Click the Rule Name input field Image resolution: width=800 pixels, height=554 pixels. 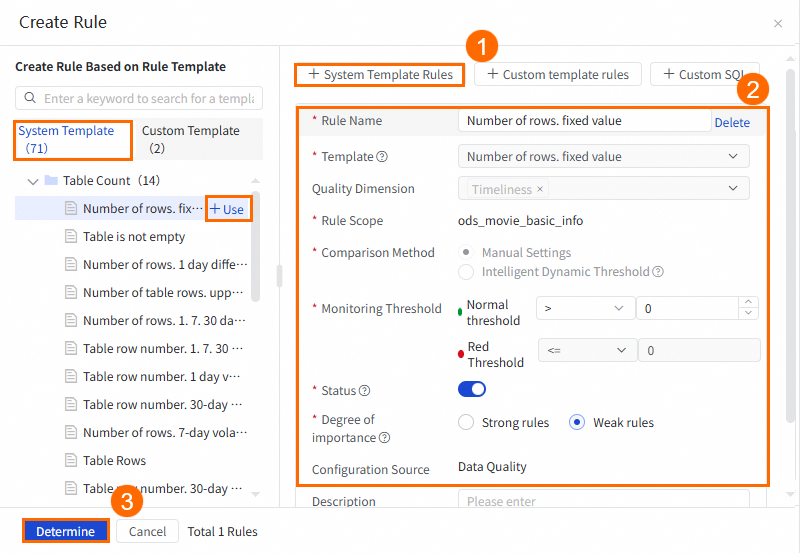point(584,121)
